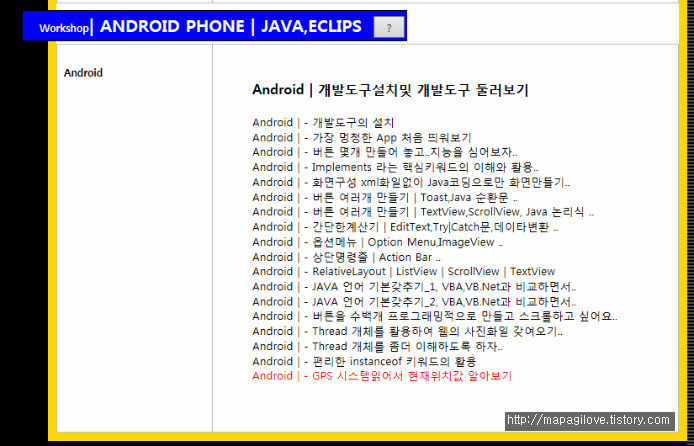The height and width of the screenshot is (446, 694).
Task: Open link 상단명령줄 | Action Bar
Action: (x=346, y=257)
